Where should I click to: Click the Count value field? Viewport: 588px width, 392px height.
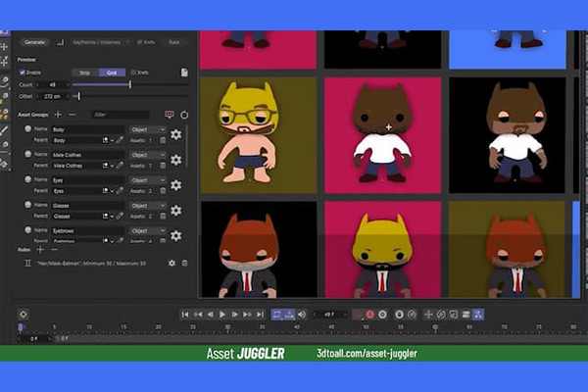[x=53, y=85]
